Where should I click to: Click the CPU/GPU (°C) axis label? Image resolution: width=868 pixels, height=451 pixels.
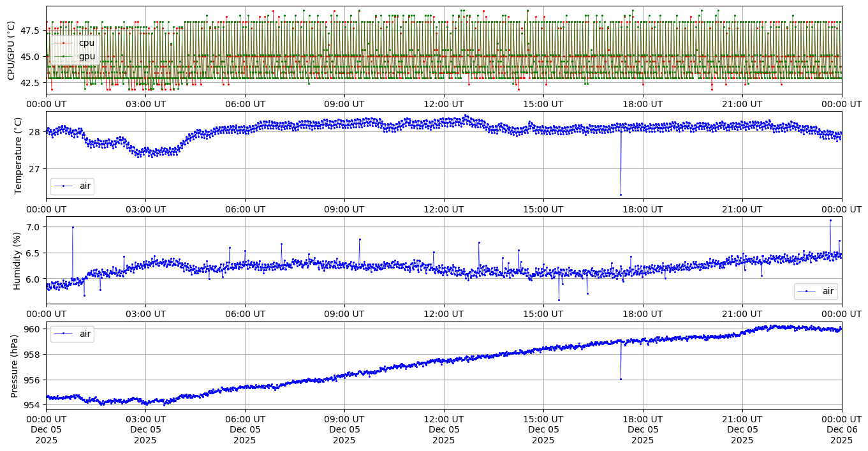(11, 50)
